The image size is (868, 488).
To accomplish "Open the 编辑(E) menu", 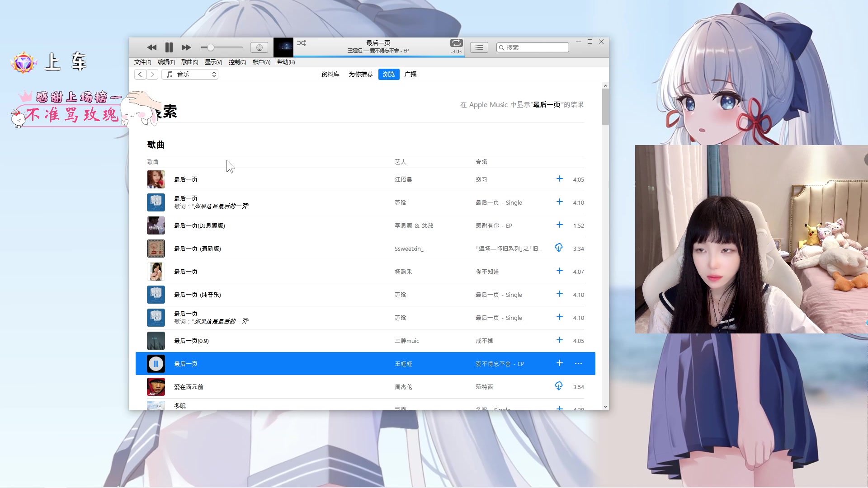I will [x=166, y=62].
